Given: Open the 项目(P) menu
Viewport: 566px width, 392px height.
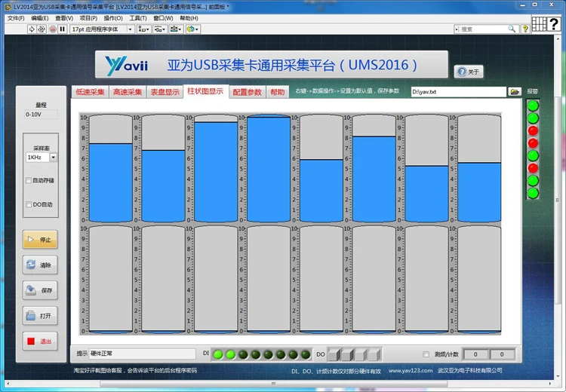Looking at the screenshot, I should [88, 18].
